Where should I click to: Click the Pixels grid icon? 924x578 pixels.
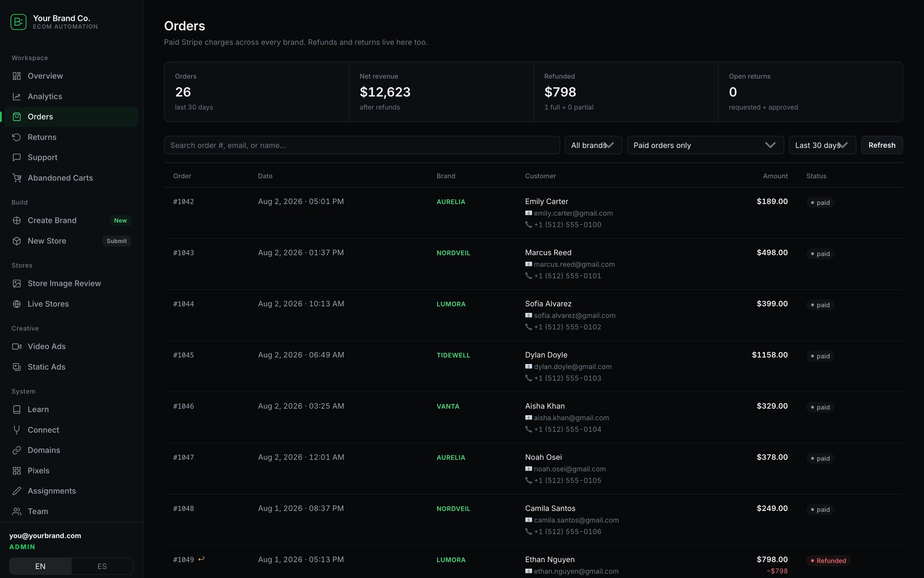pos(17,470)
